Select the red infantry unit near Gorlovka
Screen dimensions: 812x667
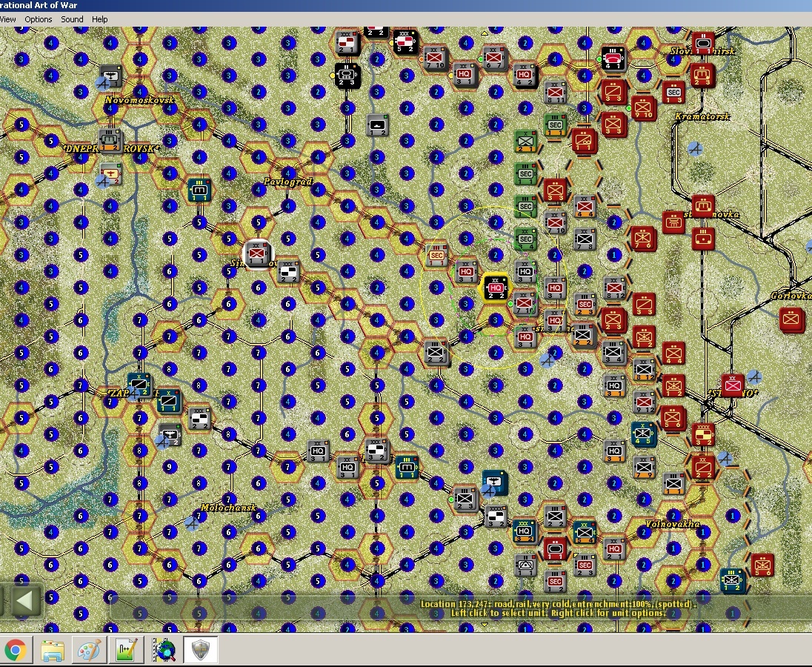pyautogui.click(x=791, y=319)
